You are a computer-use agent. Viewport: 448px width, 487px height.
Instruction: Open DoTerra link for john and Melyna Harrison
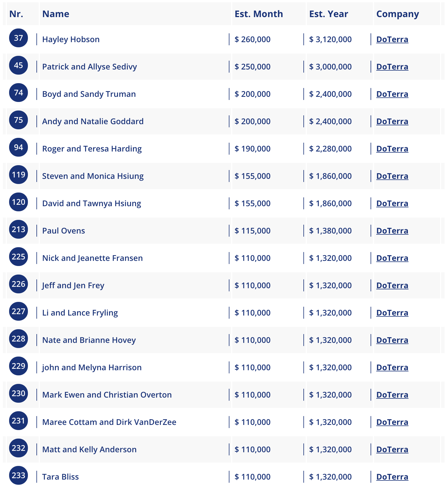(392, 367)
